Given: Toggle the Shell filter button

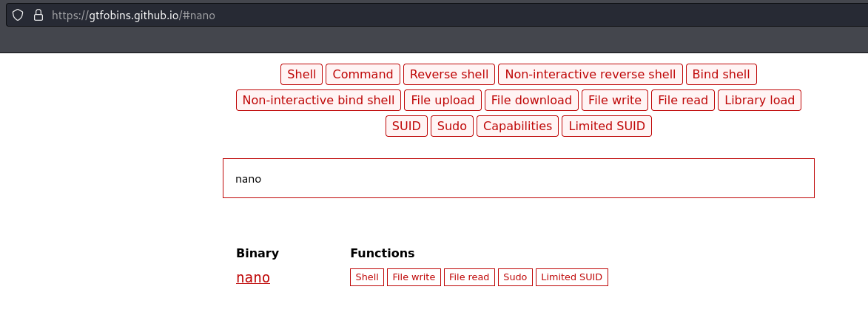Looking at the screenshot, I should [x=301, y=74].
